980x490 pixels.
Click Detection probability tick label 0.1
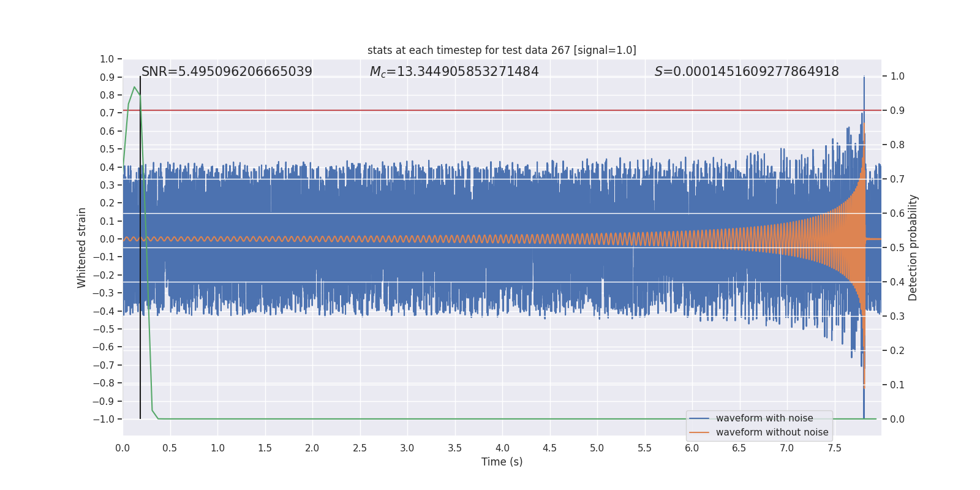(x=897, y=385)
